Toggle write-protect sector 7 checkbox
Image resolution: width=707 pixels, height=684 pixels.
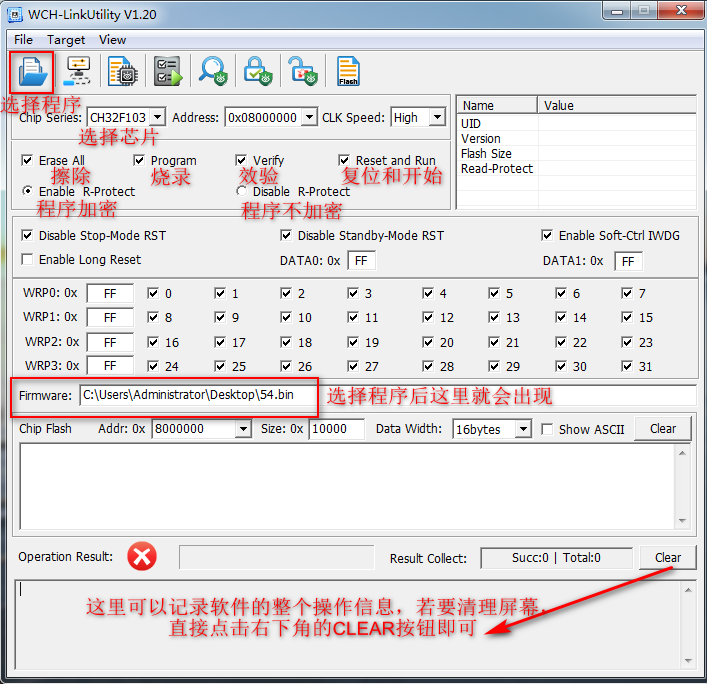627,294
